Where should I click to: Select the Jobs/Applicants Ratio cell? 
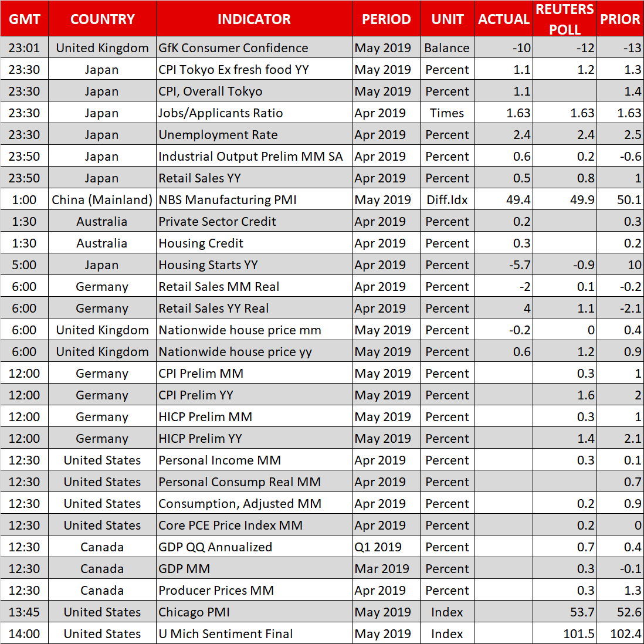[254, 113]
